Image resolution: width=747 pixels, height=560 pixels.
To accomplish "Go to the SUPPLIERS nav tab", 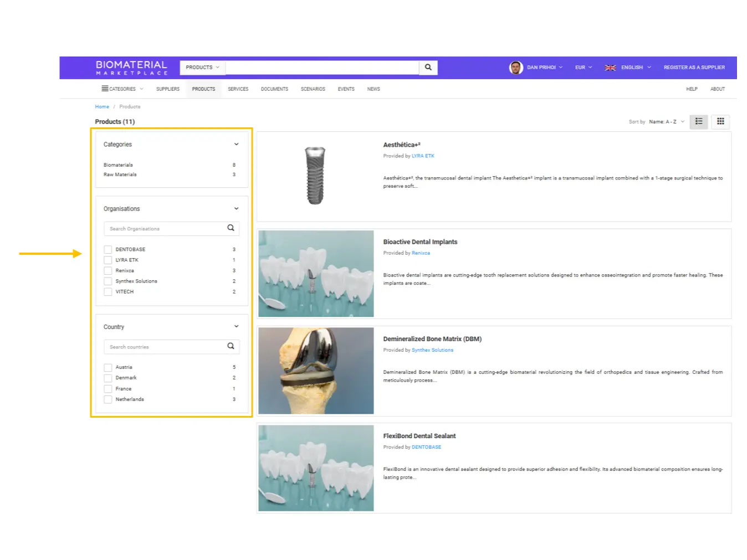I will [x=168, y=89].
